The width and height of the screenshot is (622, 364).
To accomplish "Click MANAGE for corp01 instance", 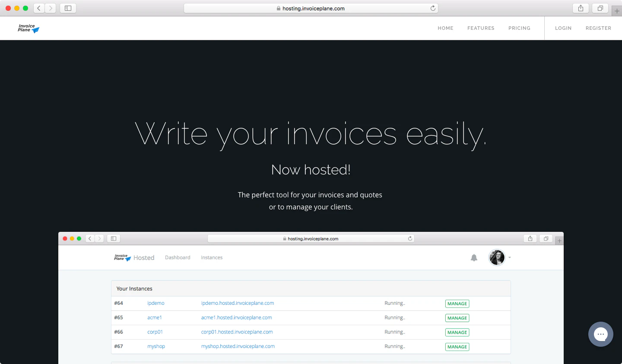I will [x=457, y=332].
